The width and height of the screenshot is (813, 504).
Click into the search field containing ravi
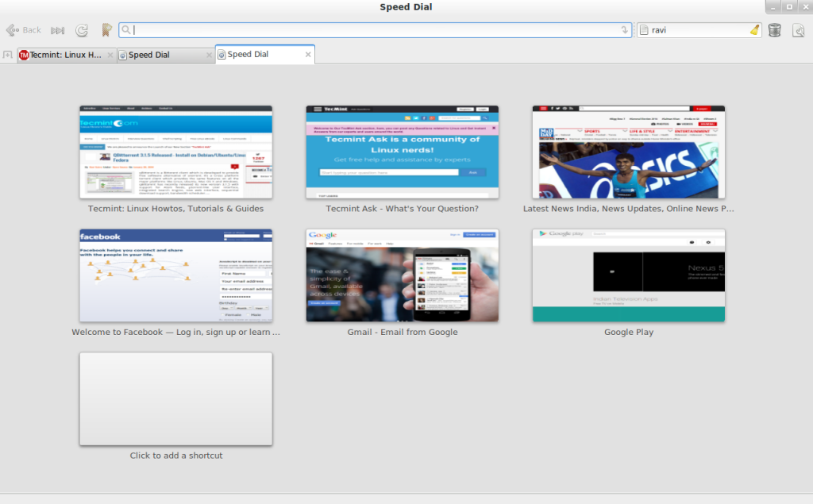(x=699, y=30)
